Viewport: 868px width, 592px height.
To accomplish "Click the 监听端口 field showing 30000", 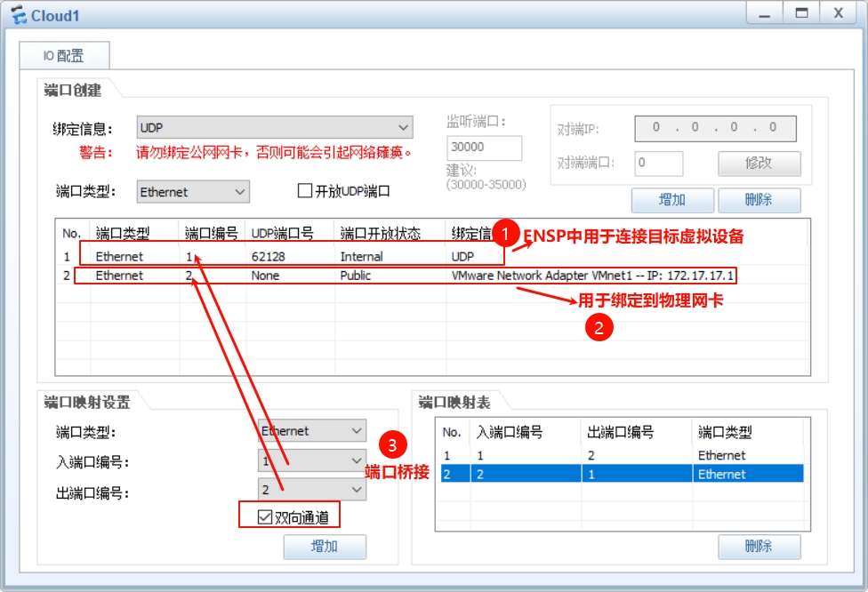I will pos(484,148).
